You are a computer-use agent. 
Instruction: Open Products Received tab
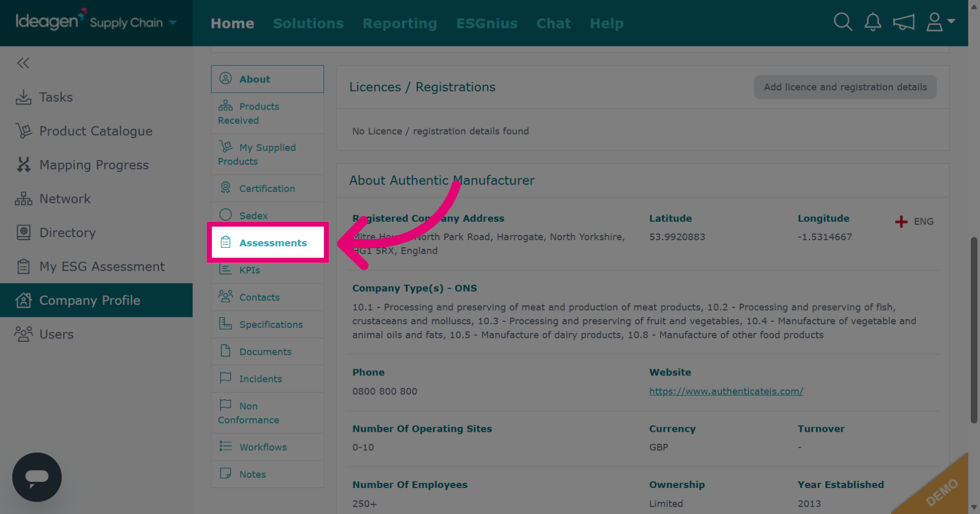(x=267, y=113)
